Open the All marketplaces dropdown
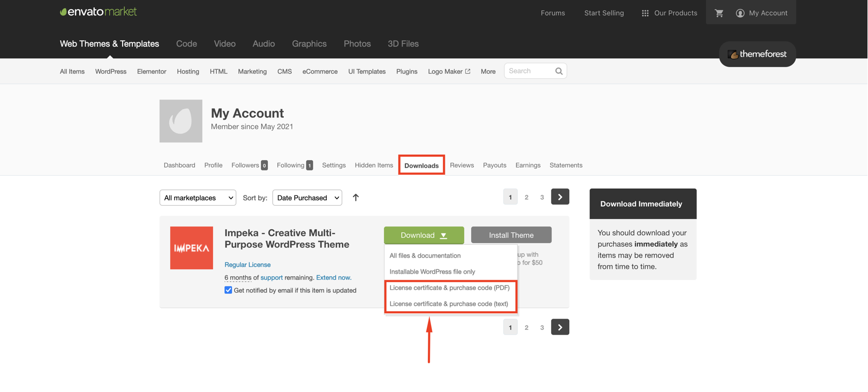Viewport: 868px width, 392px height. click(x=198, y=198)
